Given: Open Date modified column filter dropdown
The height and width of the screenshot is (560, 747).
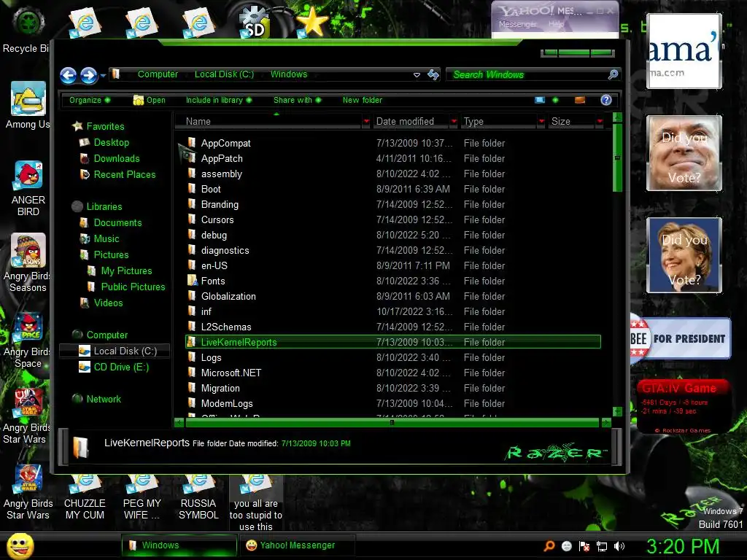Looking at the screenshot, I should [454, 122].
